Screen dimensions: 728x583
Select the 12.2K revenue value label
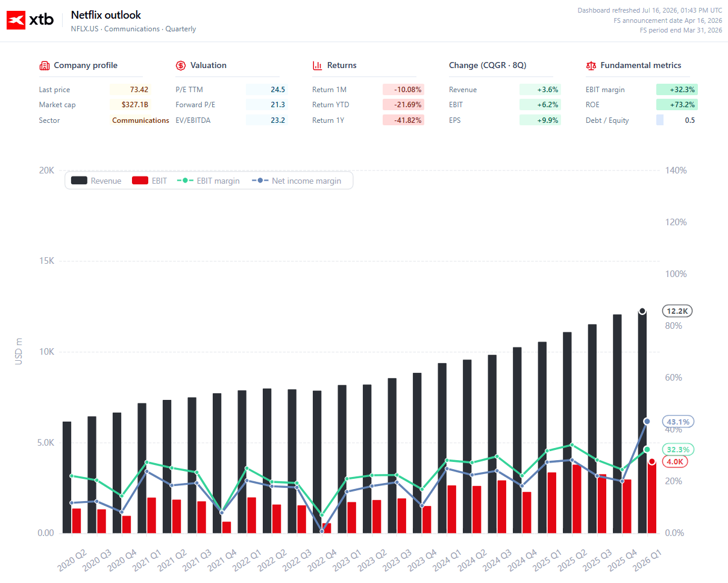[x=677, y=311]
